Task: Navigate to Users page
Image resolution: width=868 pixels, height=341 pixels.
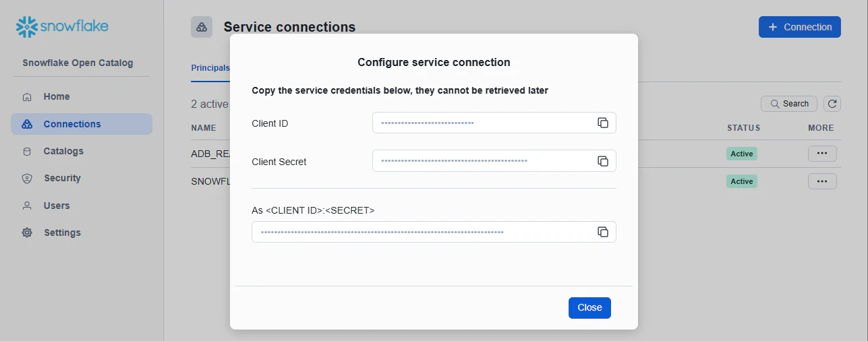Action: tap(57, 206)
